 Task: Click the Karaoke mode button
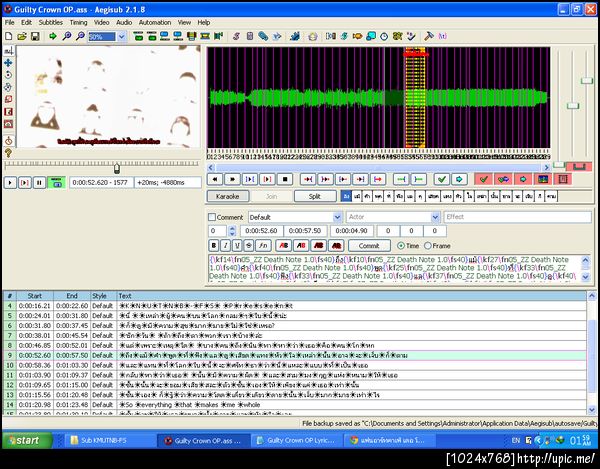point(228,196)
